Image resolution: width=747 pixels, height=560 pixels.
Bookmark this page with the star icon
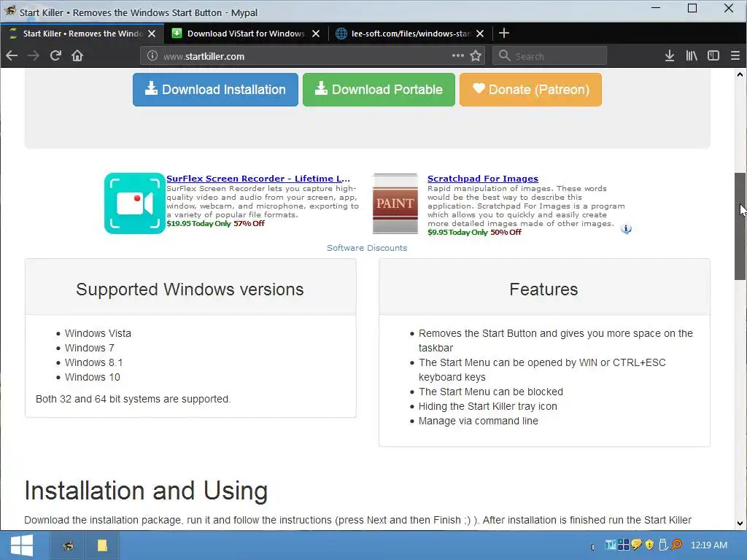pos(476,55)
